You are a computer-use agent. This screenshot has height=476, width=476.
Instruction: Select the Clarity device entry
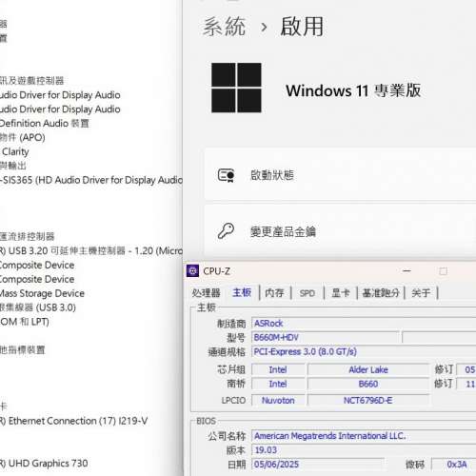point(15,151)
